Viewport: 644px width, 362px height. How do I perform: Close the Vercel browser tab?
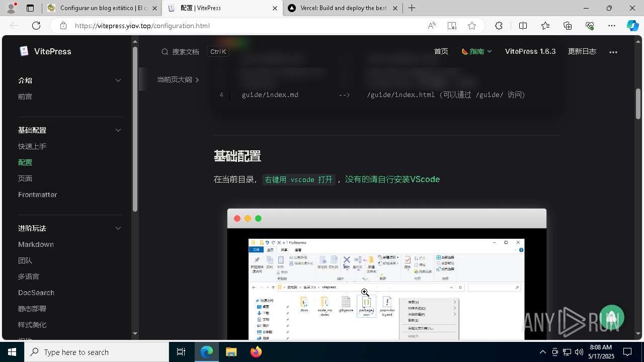[395, 8]
